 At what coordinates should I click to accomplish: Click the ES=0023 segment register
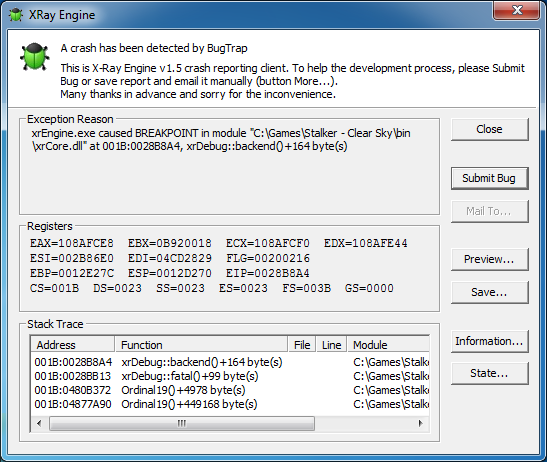243,288
